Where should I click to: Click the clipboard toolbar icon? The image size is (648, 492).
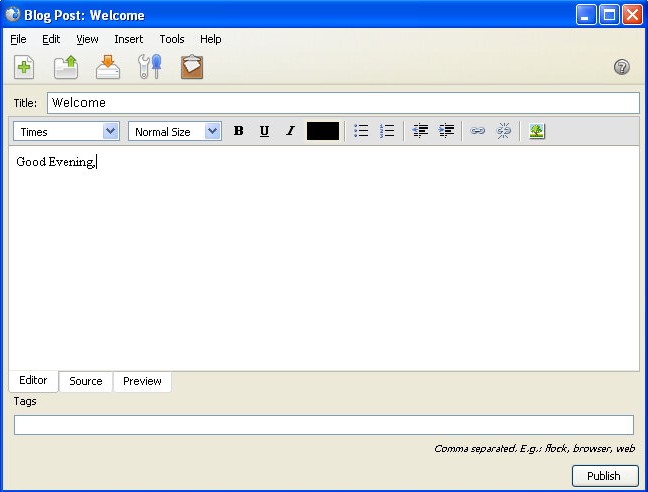point(191,67)
